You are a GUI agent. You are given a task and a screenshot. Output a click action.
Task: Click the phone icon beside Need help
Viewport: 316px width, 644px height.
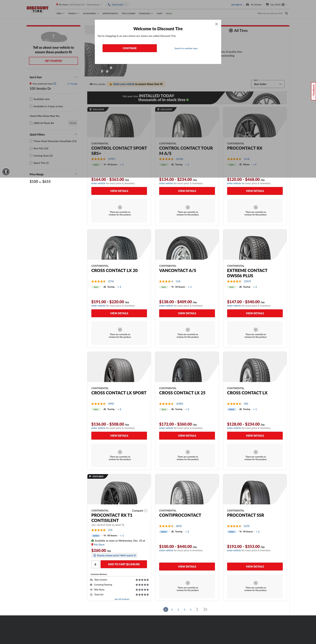coord(109,4)
